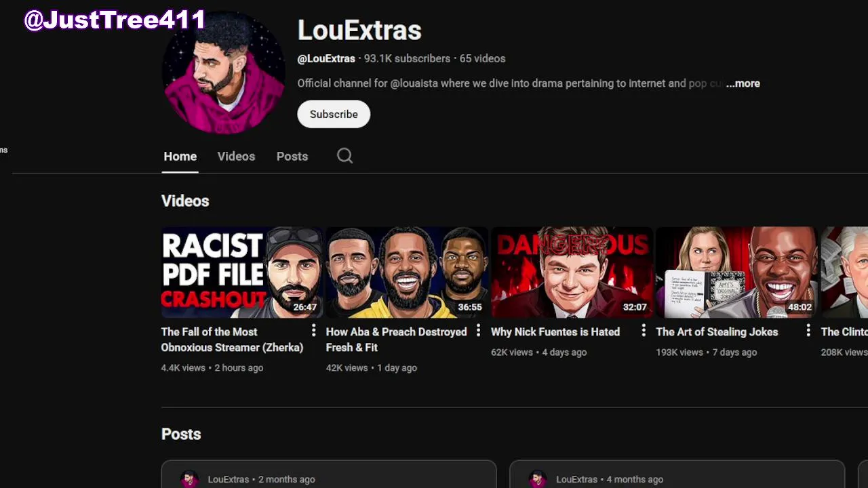868x488 pixels.
Task: Expand channel description with ...more
Action: (743, 83)
